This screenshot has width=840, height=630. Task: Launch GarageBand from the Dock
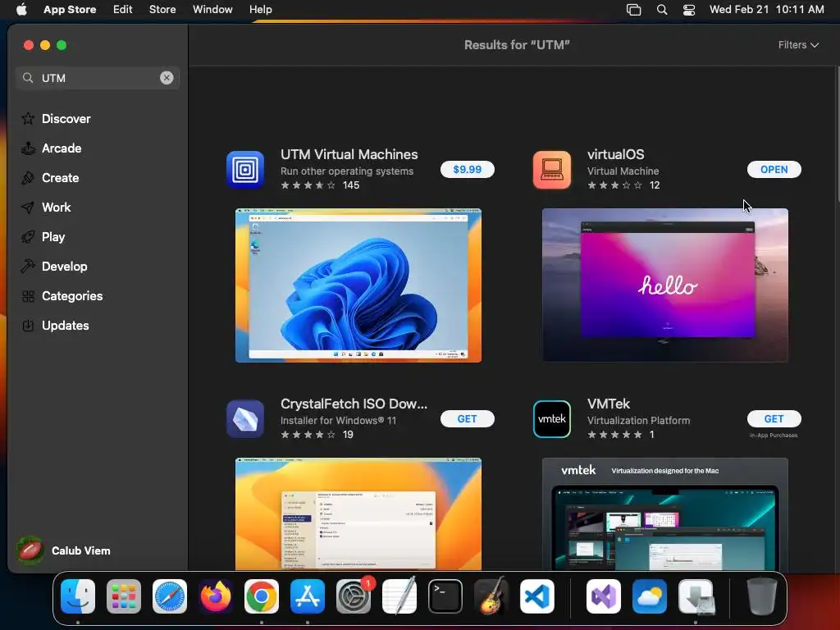click(x=491, y=596)
